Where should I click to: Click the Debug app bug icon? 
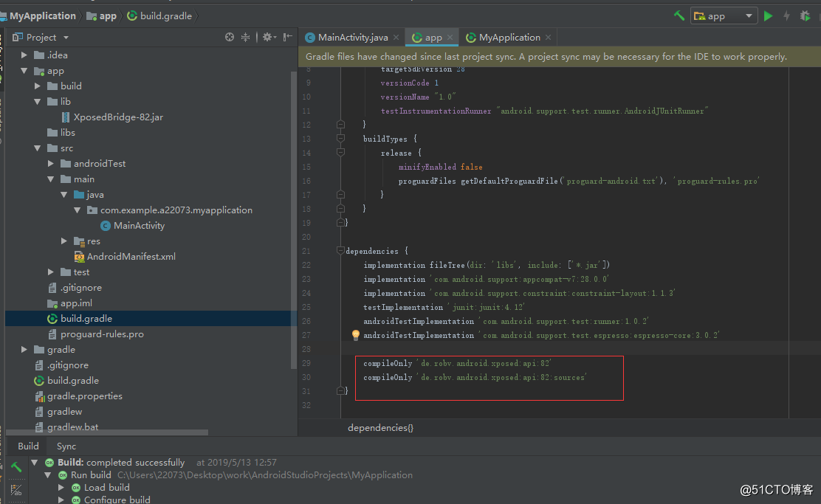point(805,16)
